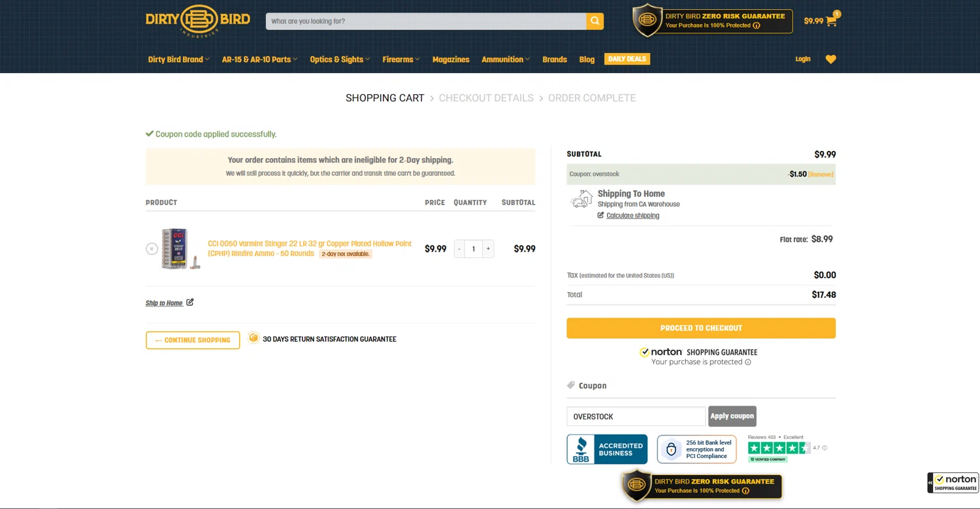Click info icon in header Zero Risk banner
The width and height of the screenshot is (980, 509).
pyautogui.click(x=757, y=25)
